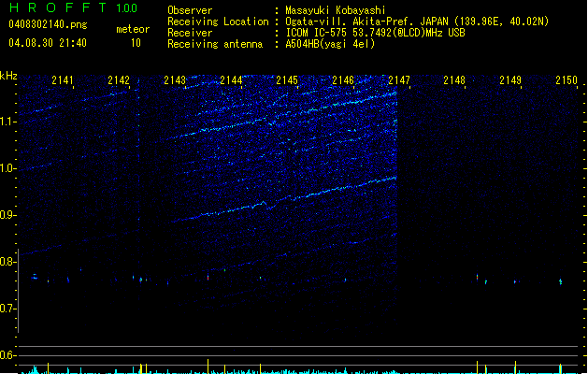Click the Receiving antenna field label
This screenshot has width=588, height=374.
[x=215, y=44]
